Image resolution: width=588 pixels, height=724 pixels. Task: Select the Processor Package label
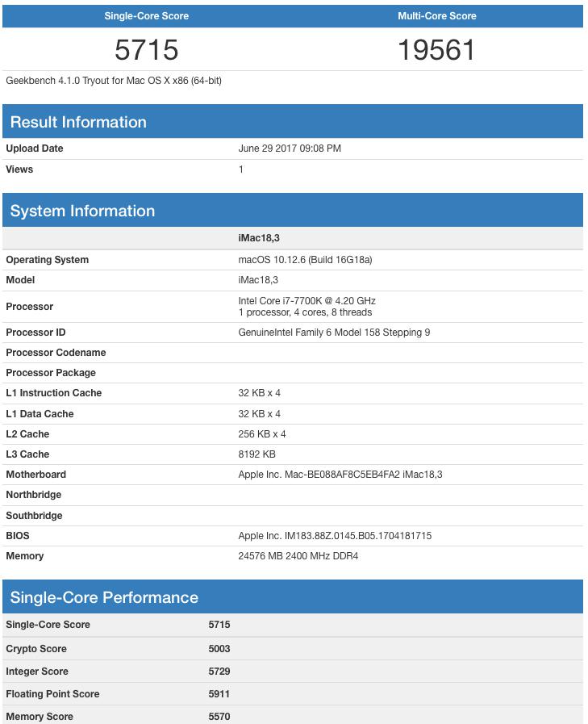coord(51,373)
